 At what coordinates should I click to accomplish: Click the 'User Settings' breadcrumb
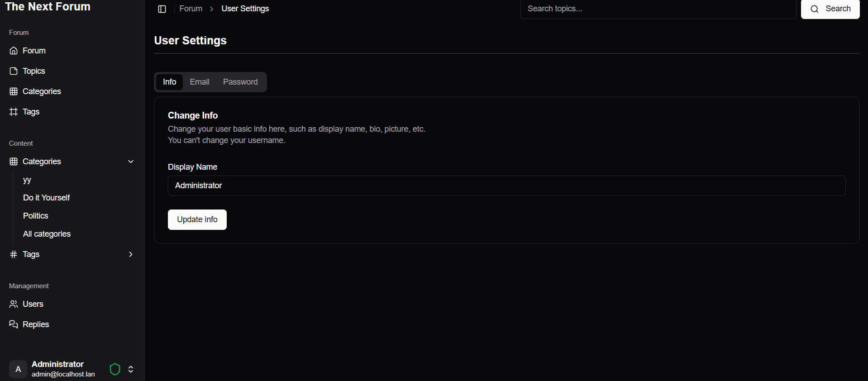click(x=245, y=9)
